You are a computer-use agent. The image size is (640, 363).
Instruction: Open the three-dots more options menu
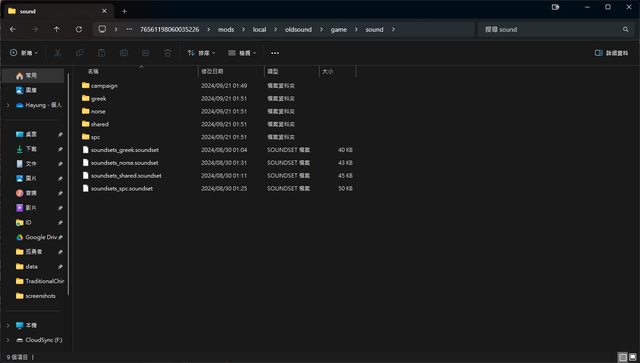(x=275, y=53)
